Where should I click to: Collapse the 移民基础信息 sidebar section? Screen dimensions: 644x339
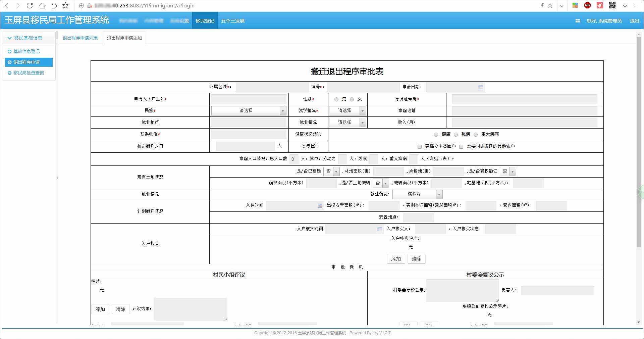pos(28,38)
